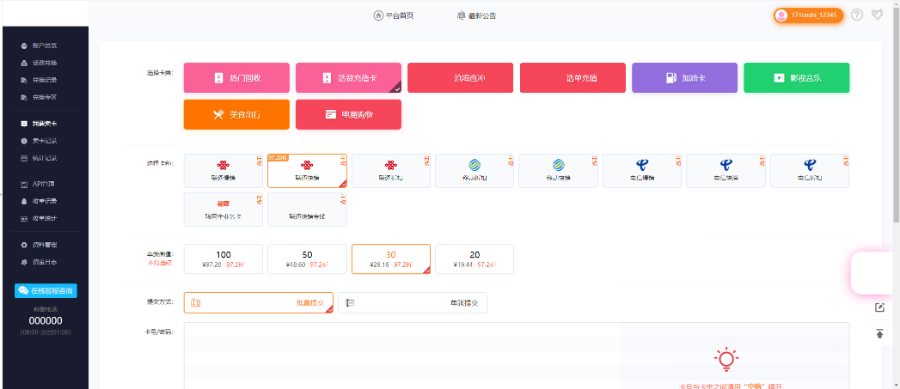This screenshot has height=389, width=900.
Task: Switch to 单张提交 single submission
Action: click(x=413, y=302)
